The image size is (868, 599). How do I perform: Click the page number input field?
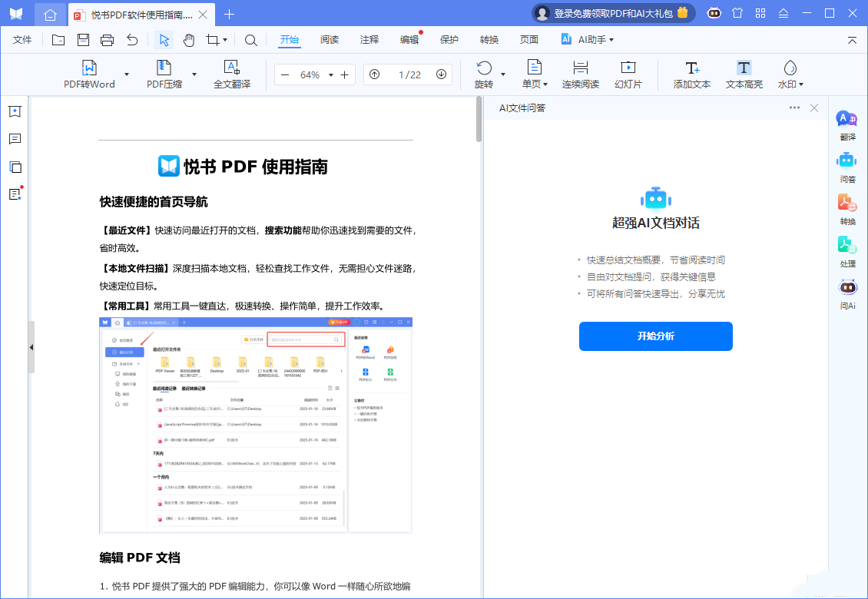point(409,74)
